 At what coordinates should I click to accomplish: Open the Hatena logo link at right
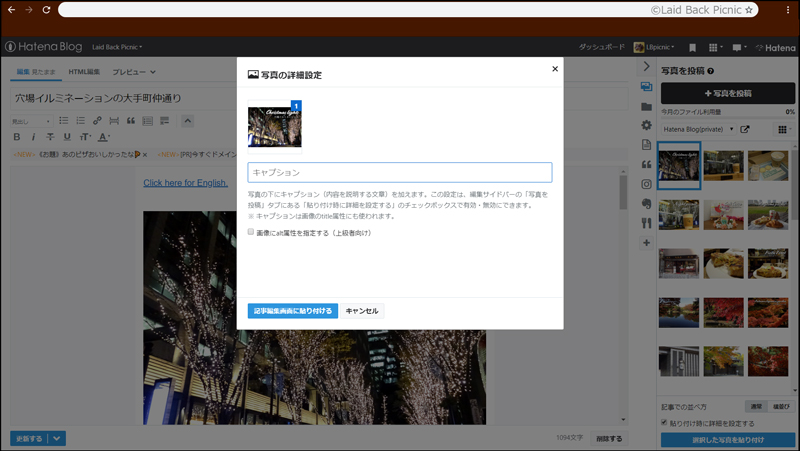pos(776,47)
